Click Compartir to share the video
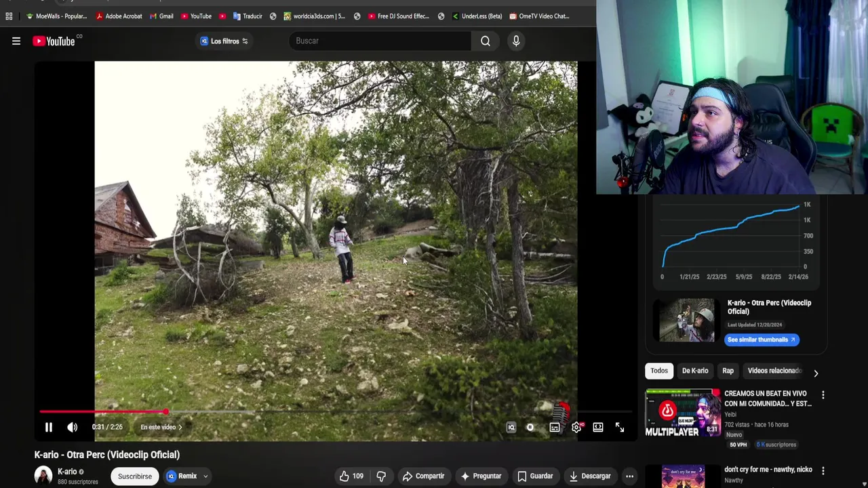 click(423, 476)
